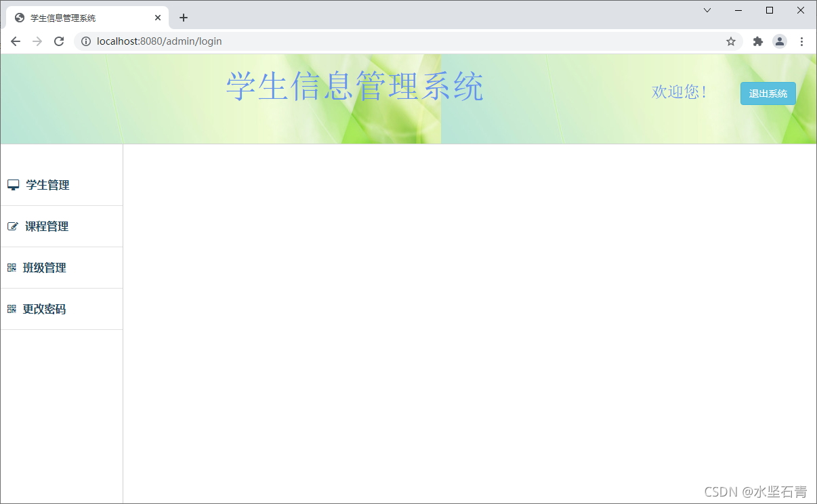The width and height of the screenshot is (817, 504).
Task: Click the 欢迎您! greeting text
Action: coord(679,91)
